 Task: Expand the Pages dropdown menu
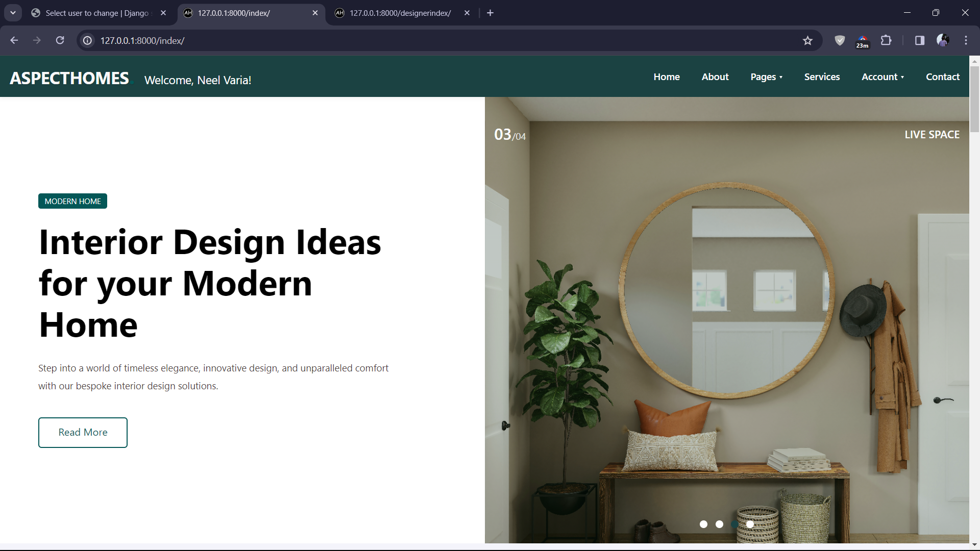pyautogui.click(x=766, y=77)
